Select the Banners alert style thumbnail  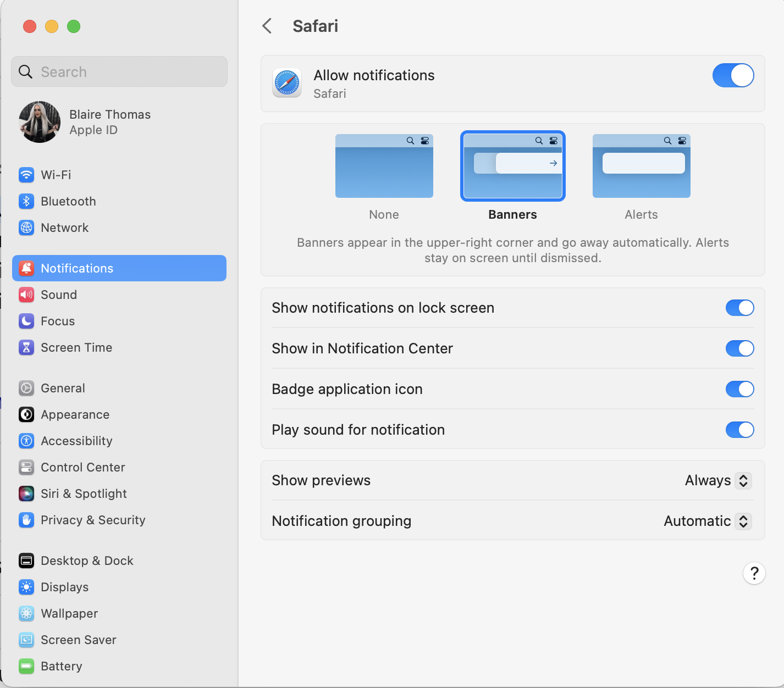[x=513, y=166]
